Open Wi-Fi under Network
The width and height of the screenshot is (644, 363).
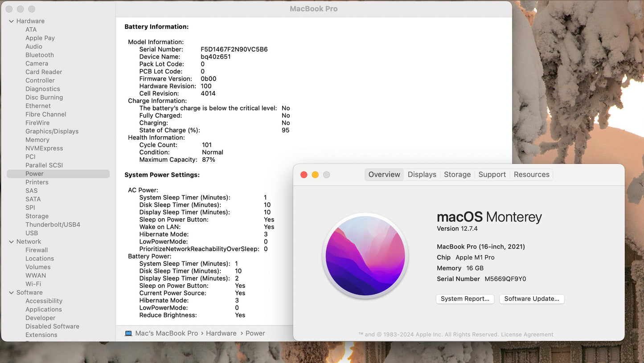[33, 284]
